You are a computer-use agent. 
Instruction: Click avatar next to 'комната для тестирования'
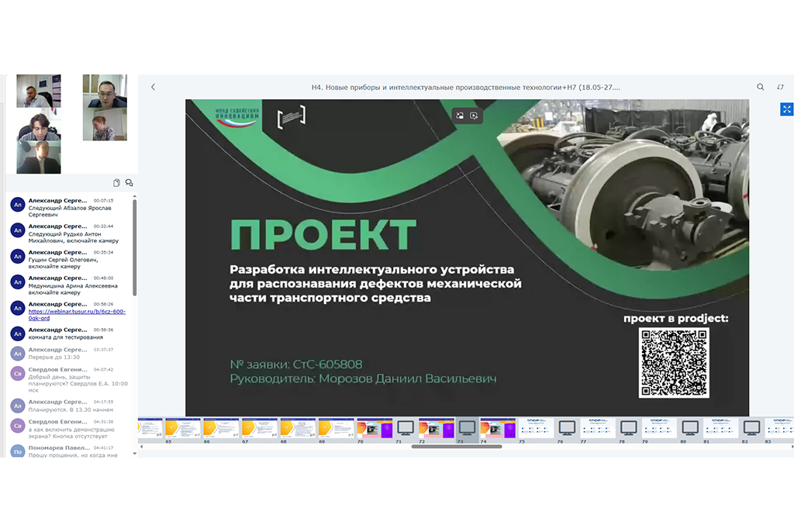[x=18, y=334]
